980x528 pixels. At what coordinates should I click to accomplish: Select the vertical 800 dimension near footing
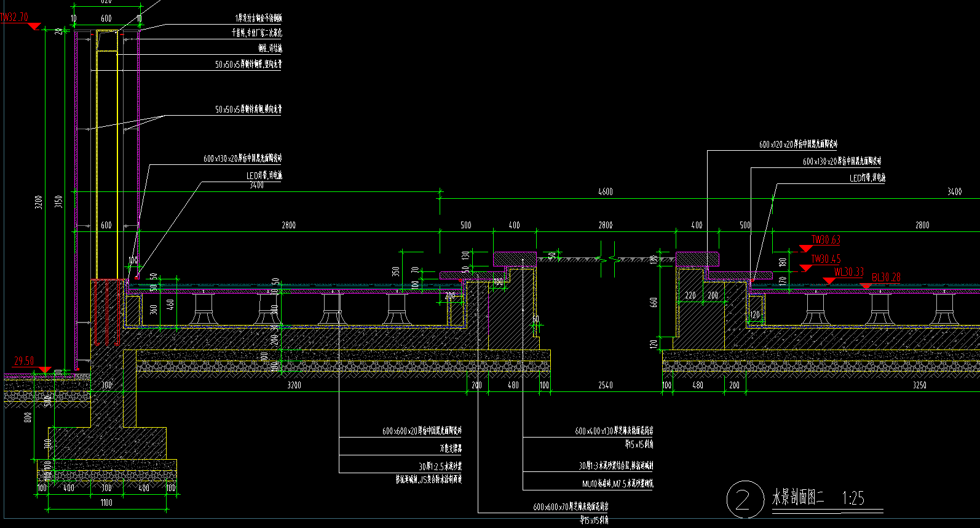tap(28, 417)
